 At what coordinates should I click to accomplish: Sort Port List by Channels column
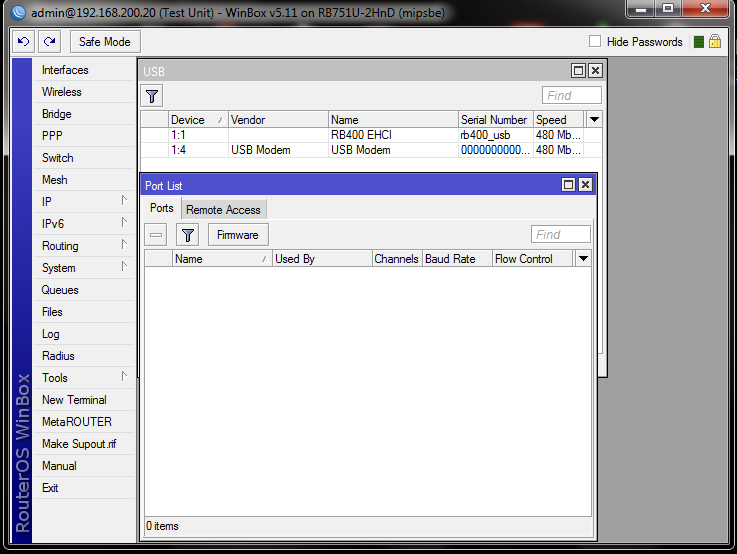(396, 259)
